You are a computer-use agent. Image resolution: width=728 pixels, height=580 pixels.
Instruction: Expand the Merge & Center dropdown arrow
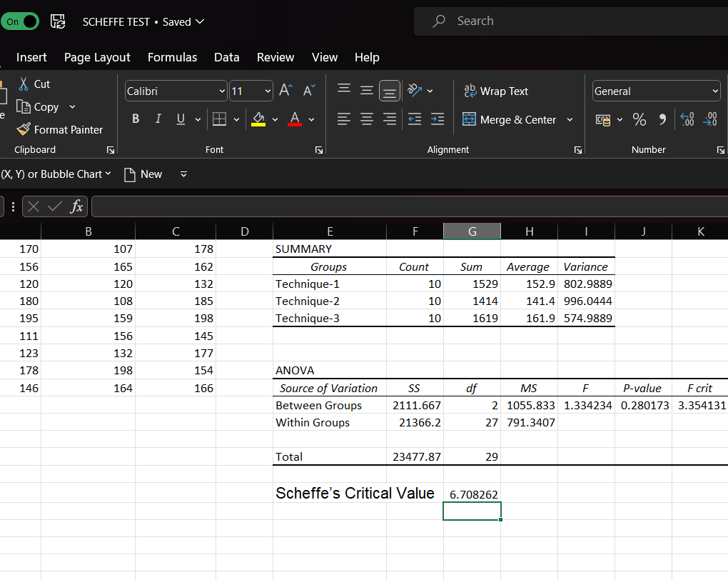point(570,119)
